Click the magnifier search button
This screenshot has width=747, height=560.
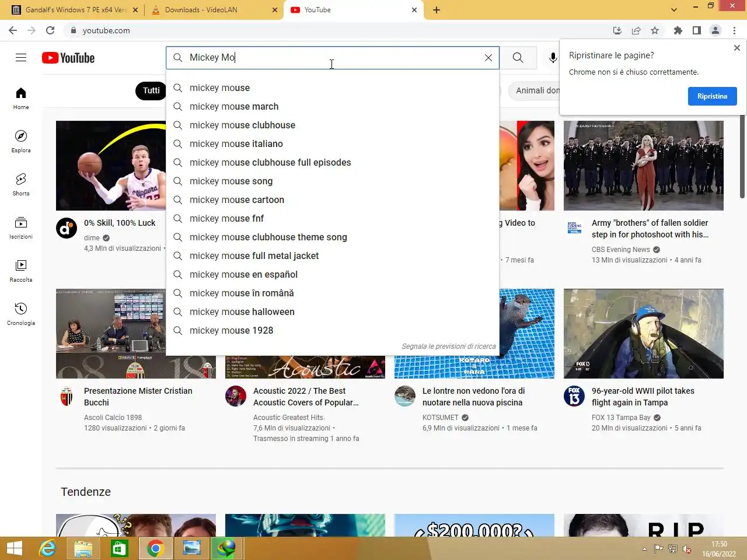point(518,58)
